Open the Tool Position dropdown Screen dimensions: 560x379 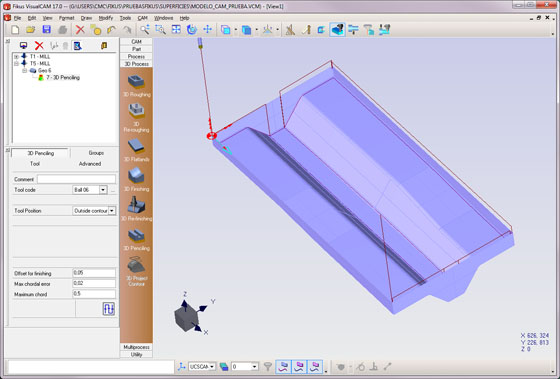coord(112,211)
